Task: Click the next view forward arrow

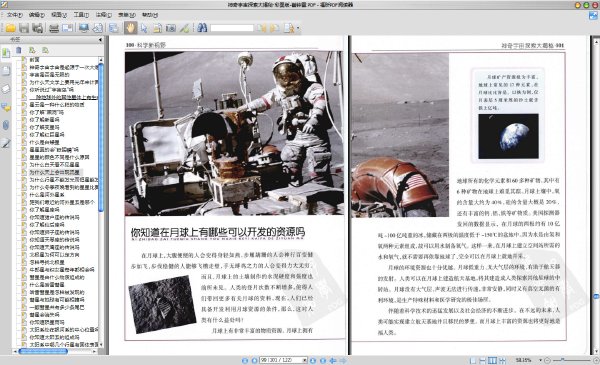Action: pos(343,360)
